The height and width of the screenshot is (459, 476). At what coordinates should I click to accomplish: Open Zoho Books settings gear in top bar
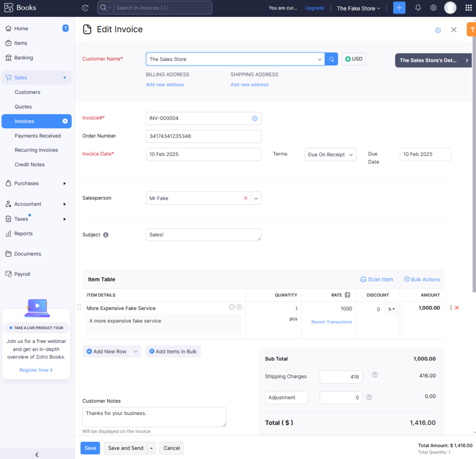(x=433, y=7)
